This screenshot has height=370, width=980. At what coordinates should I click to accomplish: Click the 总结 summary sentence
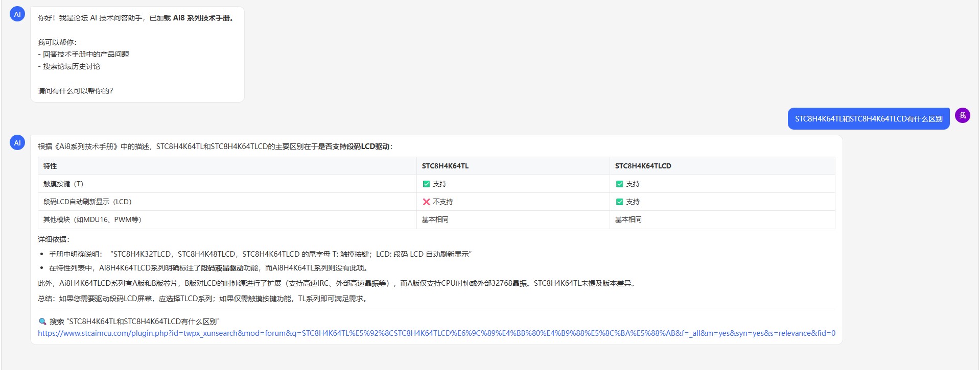(x=203, y=299)
